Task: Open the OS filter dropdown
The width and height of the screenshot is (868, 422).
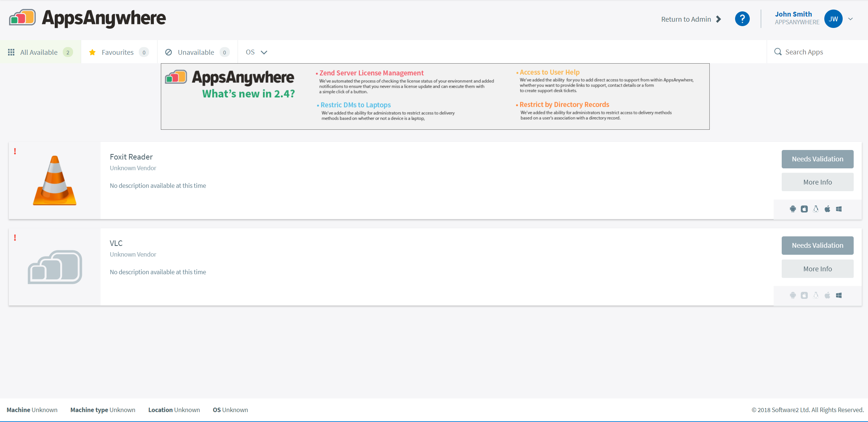Action: pyautogui.click(x=256, y=52)
